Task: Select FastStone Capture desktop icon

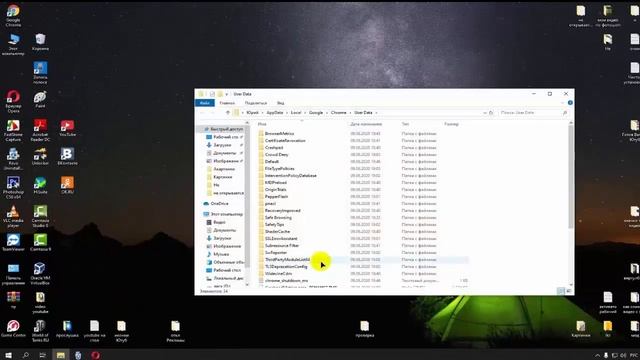Action: tap(13, 130)
